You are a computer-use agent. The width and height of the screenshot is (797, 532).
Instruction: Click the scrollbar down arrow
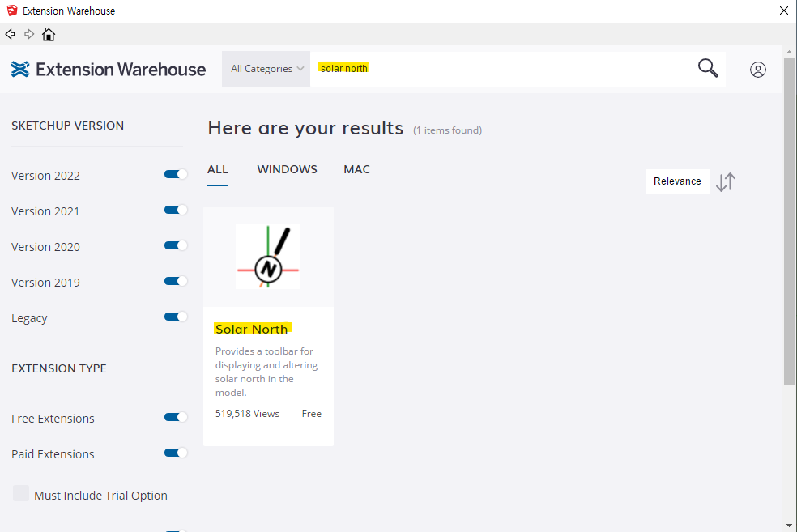789,526
